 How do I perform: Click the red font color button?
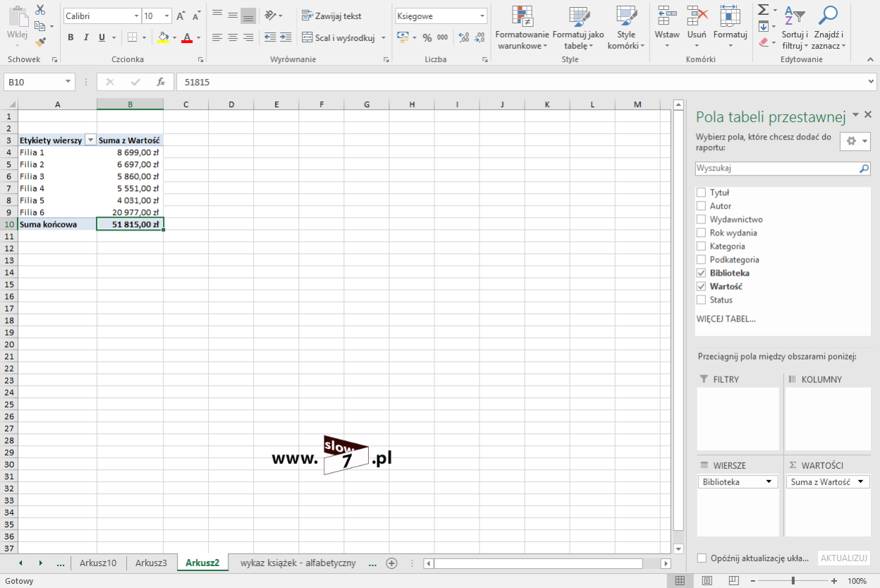[187, 37]
